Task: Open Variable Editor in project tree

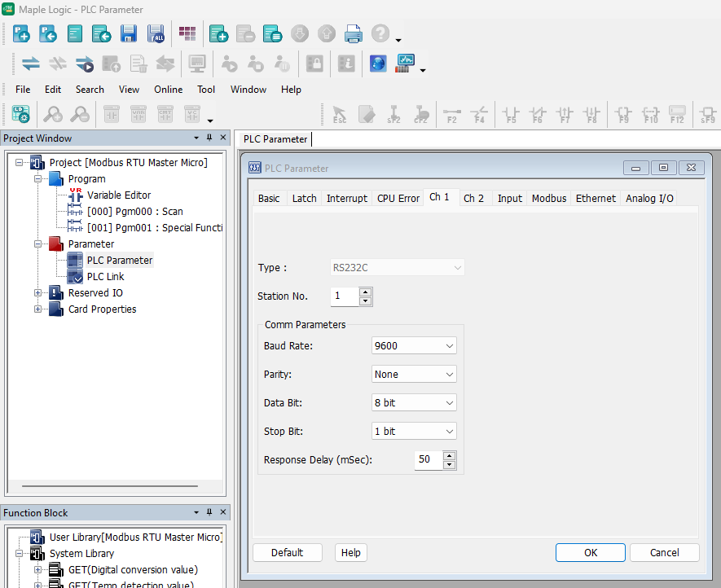Action: pos(119,195)
